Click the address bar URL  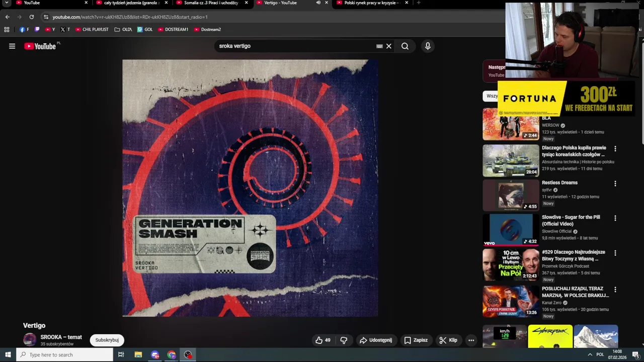[130, 17]
